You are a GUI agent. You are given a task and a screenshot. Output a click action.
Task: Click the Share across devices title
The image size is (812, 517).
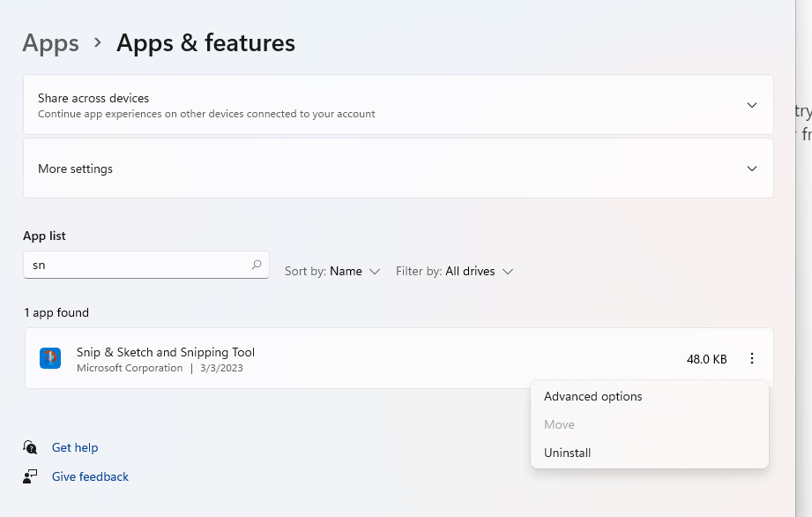(93, 98)
